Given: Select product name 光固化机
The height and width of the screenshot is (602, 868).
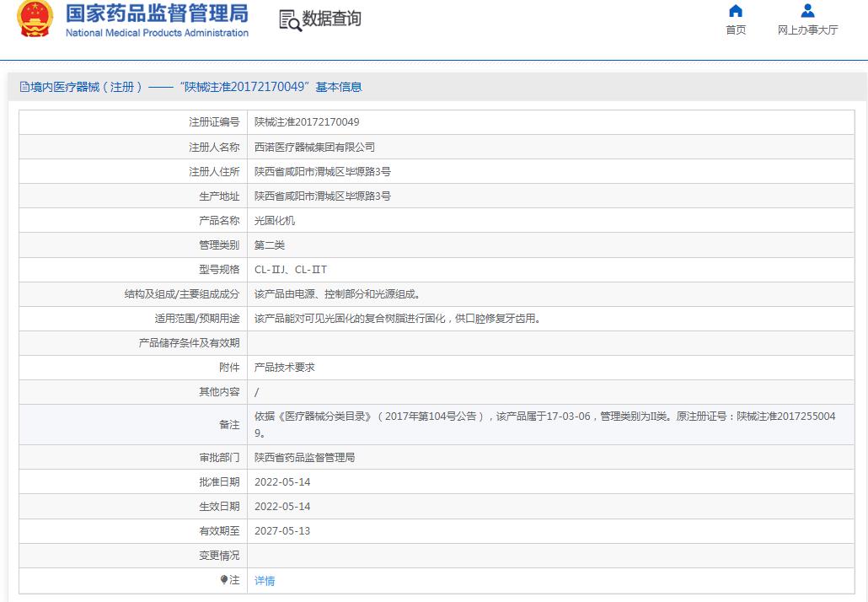Looking at the screenshot, I should pos(275,220).
